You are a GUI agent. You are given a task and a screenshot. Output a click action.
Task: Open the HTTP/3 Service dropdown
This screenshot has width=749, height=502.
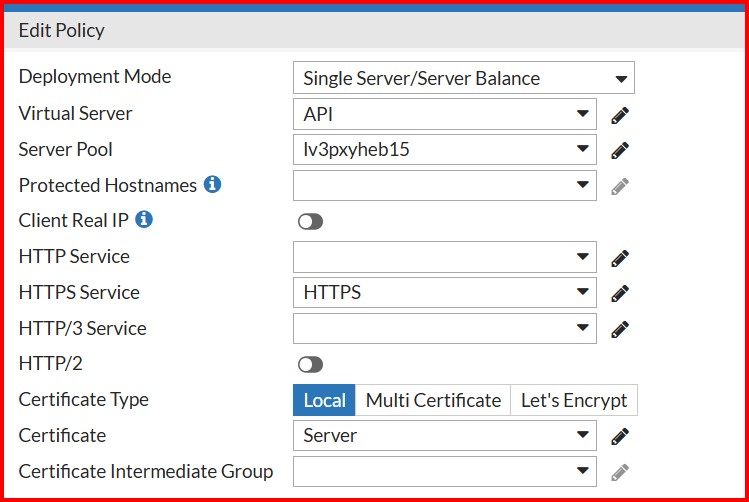pos(445,328)
